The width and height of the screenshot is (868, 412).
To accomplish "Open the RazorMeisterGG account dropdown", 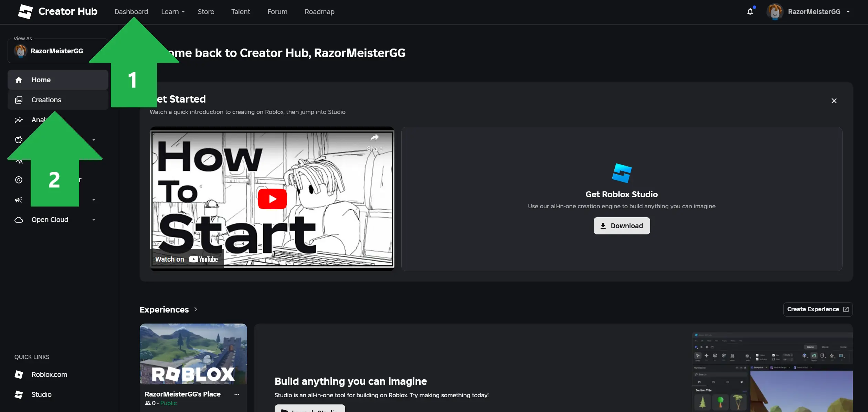I will pos(848,12).
